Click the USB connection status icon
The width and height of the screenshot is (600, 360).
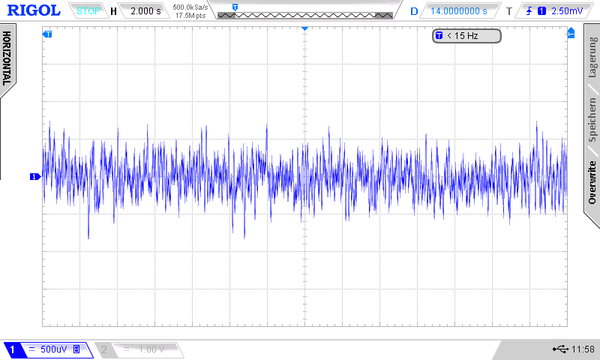[x=560, y=349]
